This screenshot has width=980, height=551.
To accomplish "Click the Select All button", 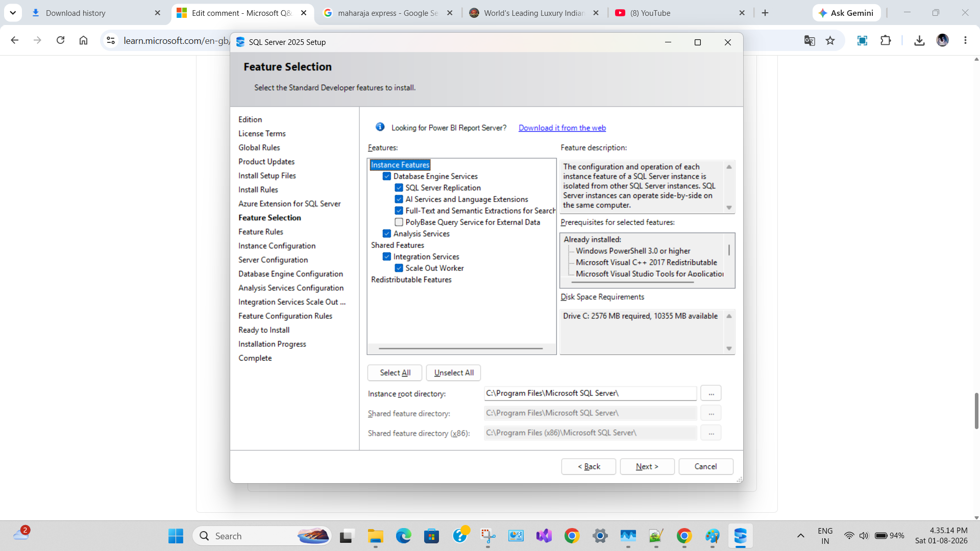I will point(395,373).
